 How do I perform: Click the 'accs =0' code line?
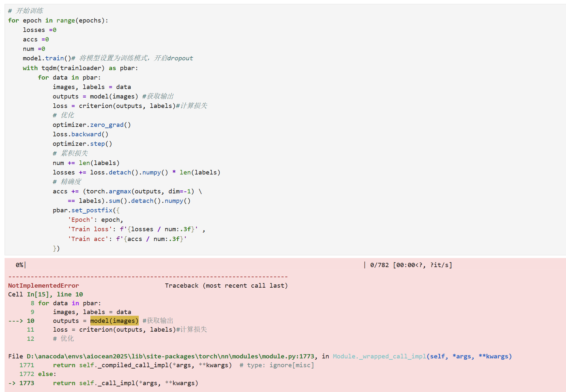click(36, 39)
